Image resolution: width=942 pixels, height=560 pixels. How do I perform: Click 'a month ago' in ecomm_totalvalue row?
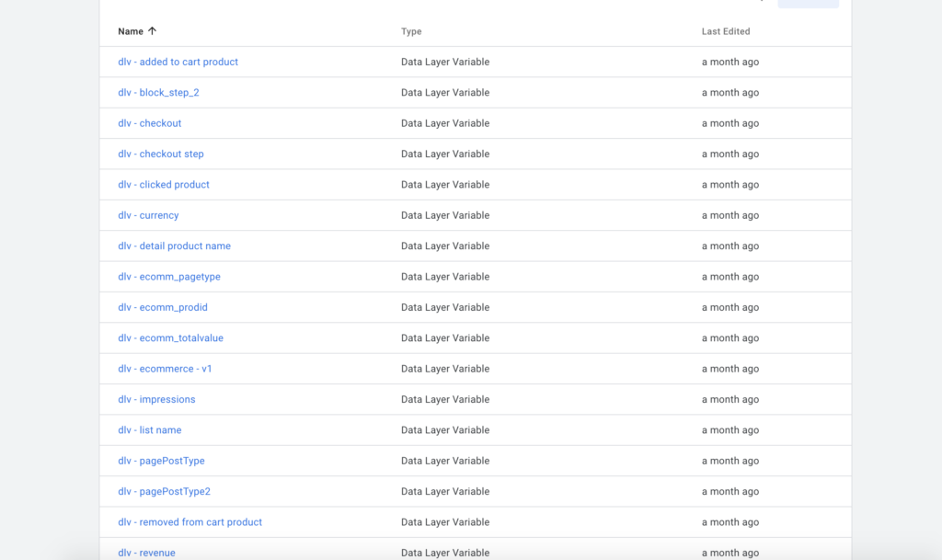point(729,337)
